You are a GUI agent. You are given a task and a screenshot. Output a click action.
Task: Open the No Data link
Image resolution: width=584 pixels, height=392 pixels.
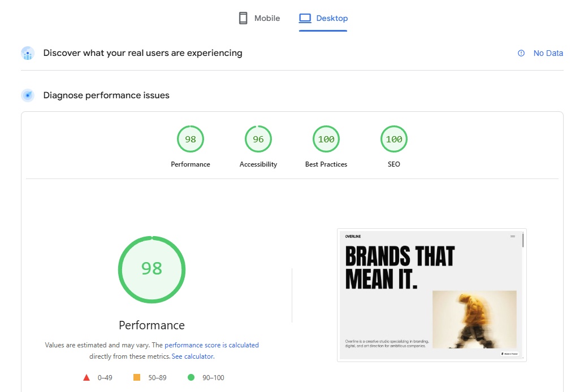point(548,53)
